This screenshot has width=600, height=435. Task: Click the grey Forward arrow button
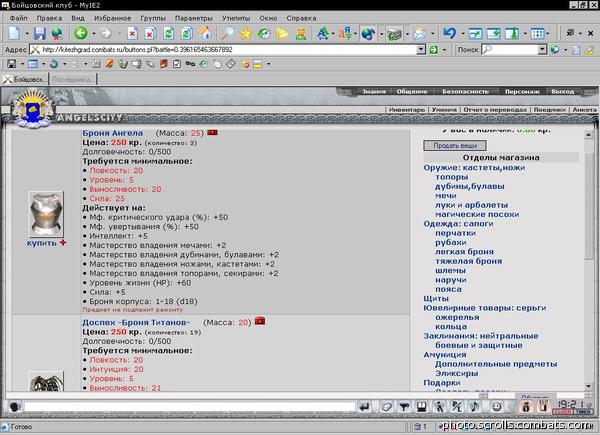pyautogui.click(x=106, y=34)
